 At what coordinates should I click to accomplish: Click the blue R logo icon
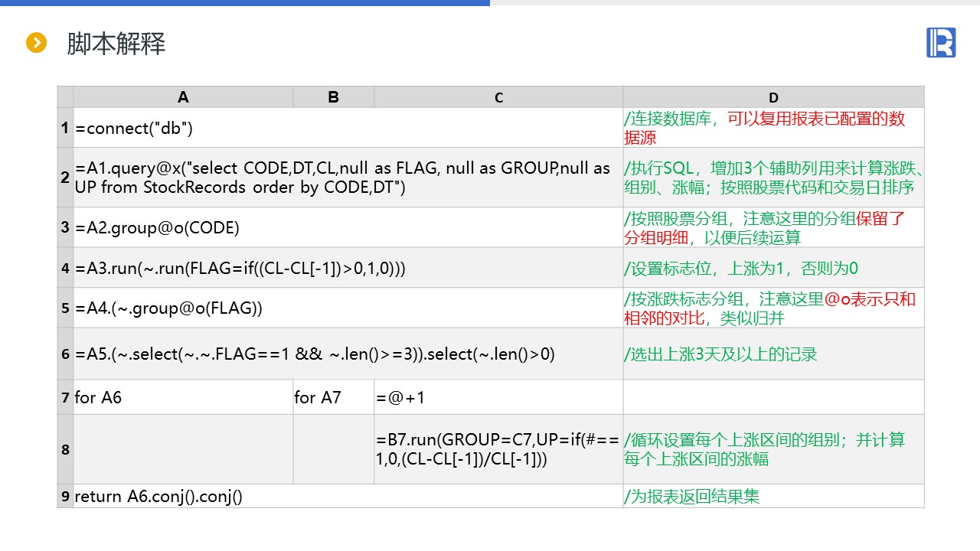pyautogui.click(x=941, y=43)
